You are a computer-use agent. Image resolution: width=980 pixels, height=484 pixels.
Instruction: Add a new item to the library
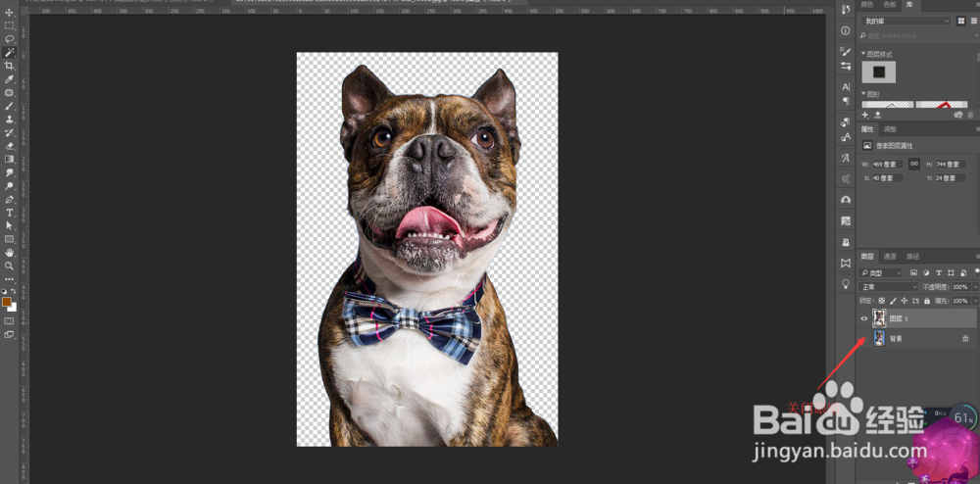point(865,115)
